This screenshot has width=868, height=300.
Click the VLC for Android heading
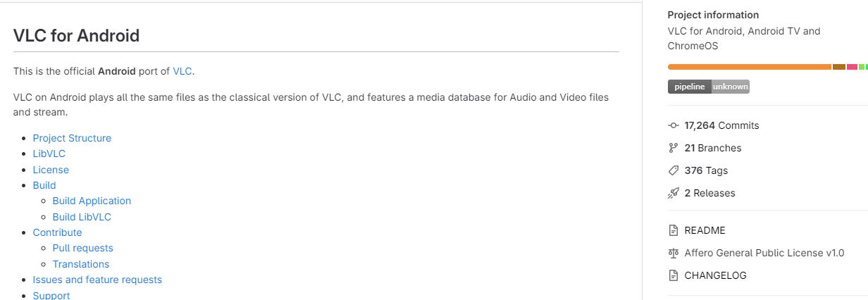point(76,36)
